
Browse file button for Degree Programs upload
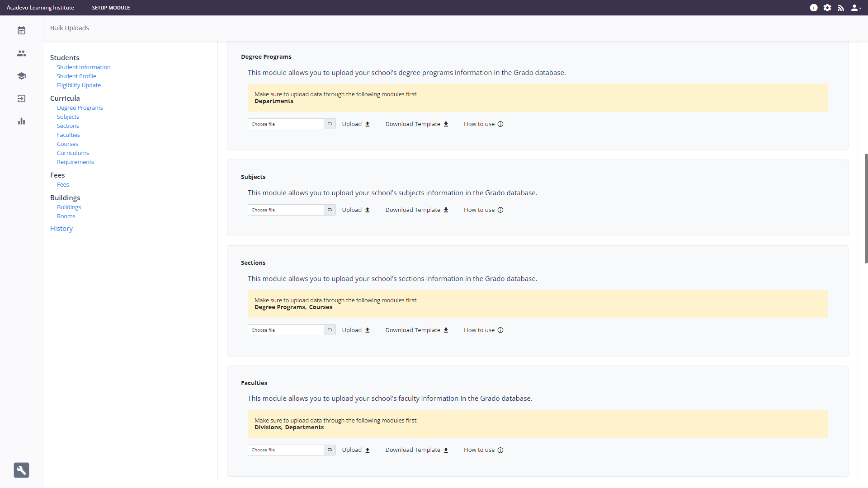(x=330, y=124)
